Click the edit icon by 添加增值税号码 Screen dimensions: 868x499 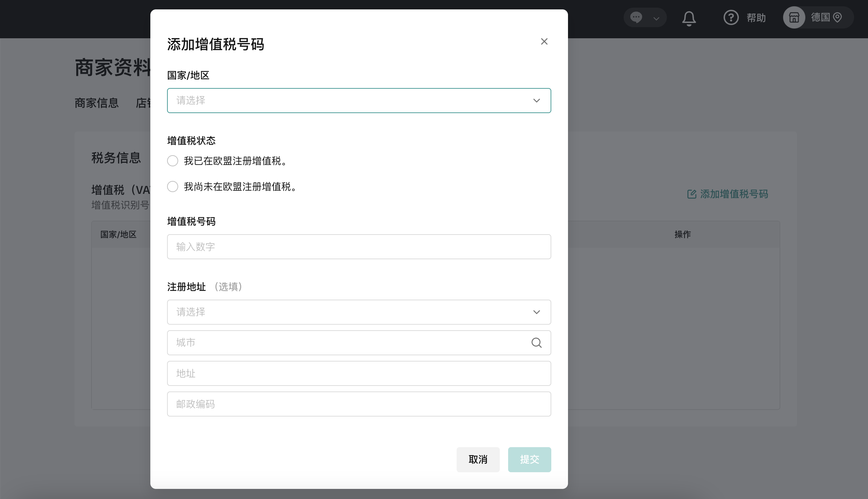[692, 194]
